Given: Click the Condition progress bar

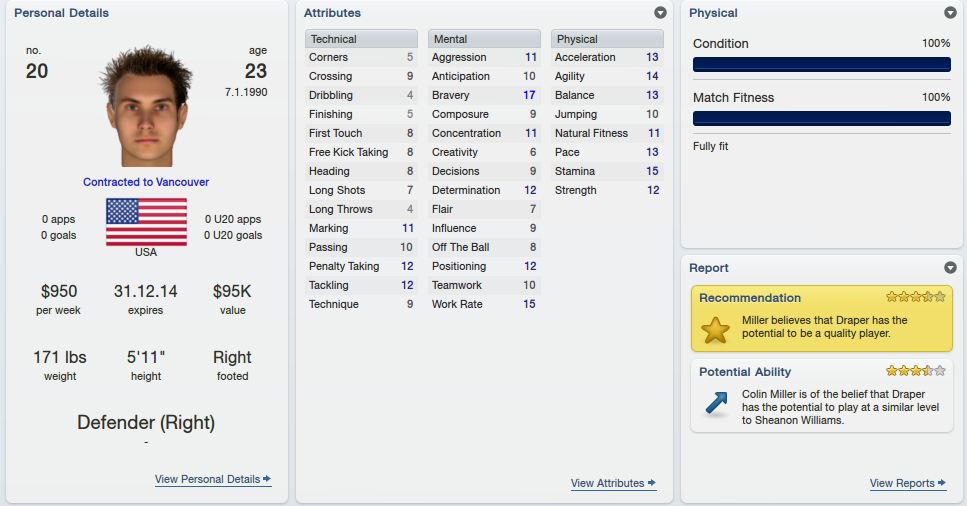Looking at the screenshot, I should [x=821, y=64].
